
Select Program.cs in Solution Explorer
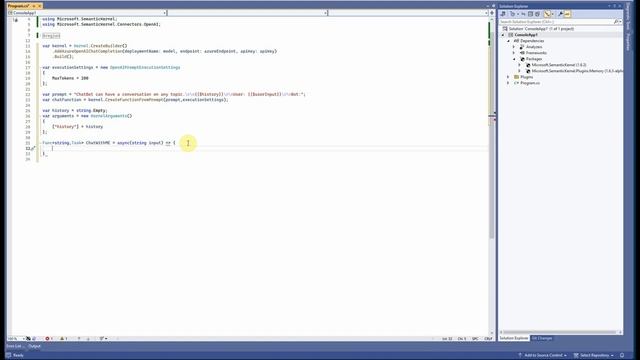(x=530, y=83)
